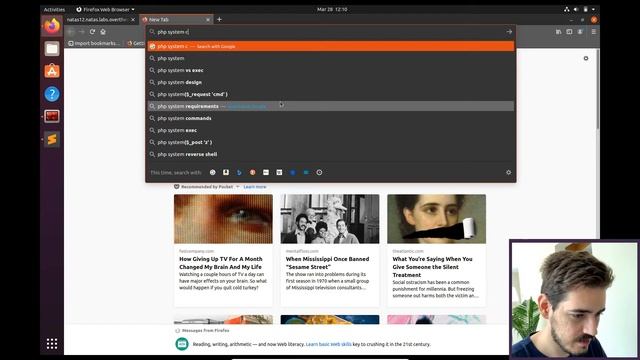This screenshot has height=360, width=640.
Task: Open the Giving Up TV article thumbnail
Action: (x=223, y=219)
